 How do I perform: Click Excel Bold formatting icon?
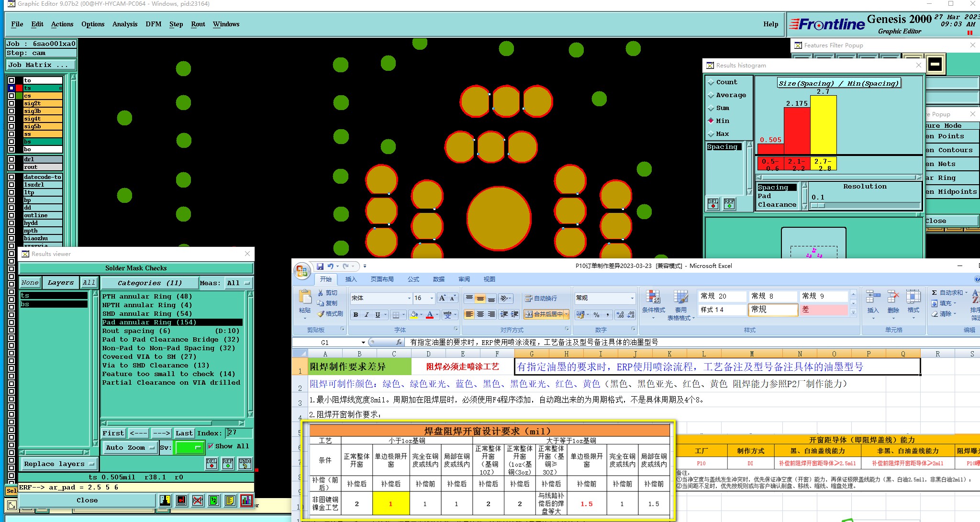coord(356,314)
